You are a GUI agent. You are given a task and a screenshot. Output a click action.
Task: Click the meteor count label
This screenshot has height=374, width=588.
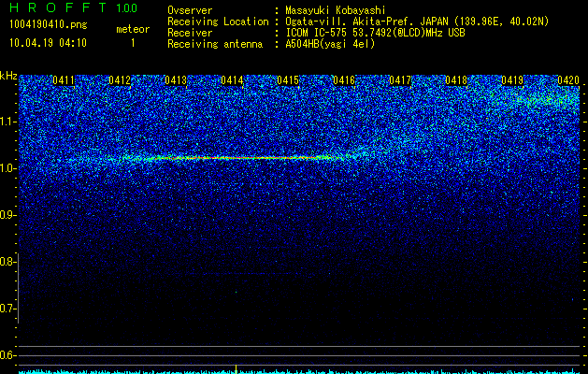coord(133,29)
